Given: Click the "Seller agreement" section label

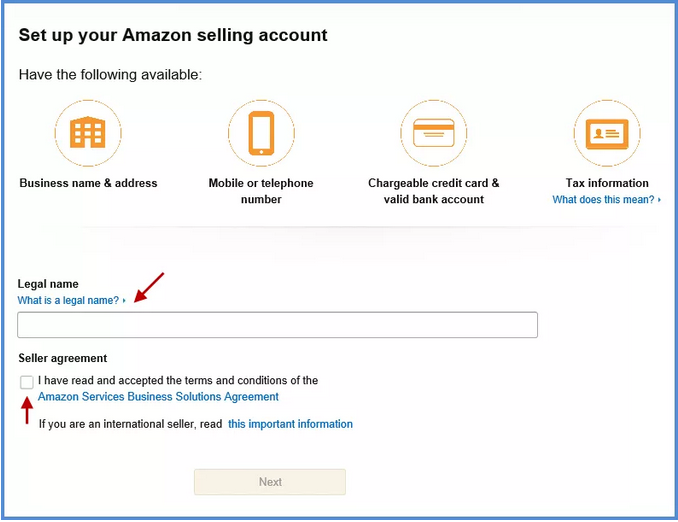Looking at the screenshot, I should [x=62, y=358].
